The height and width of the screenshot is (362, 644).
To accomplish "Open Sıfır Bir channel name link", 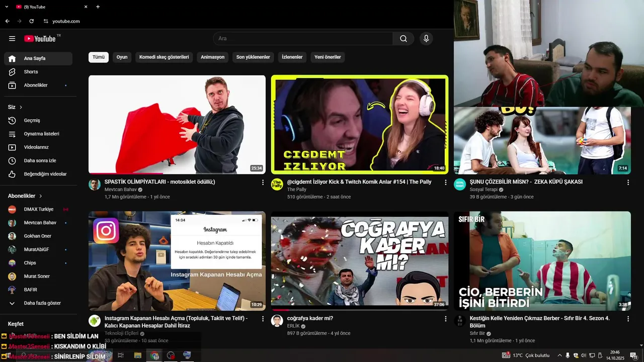I will point(477,333).
